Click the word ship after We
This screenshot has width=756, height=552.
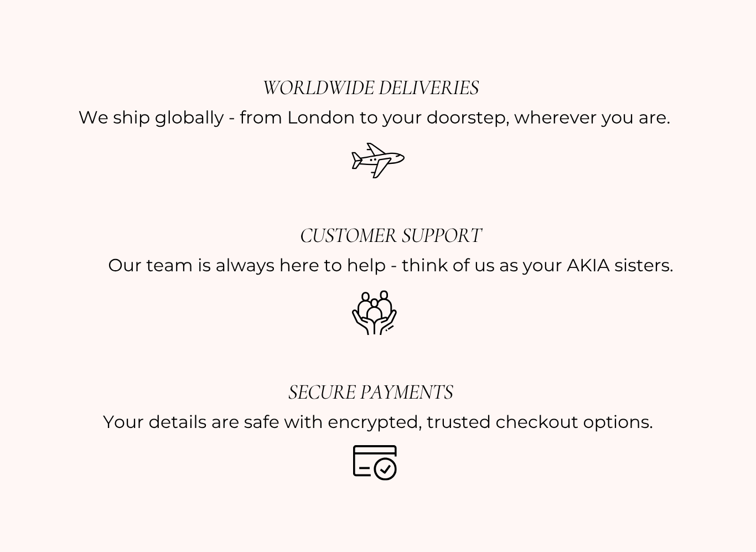131,118
